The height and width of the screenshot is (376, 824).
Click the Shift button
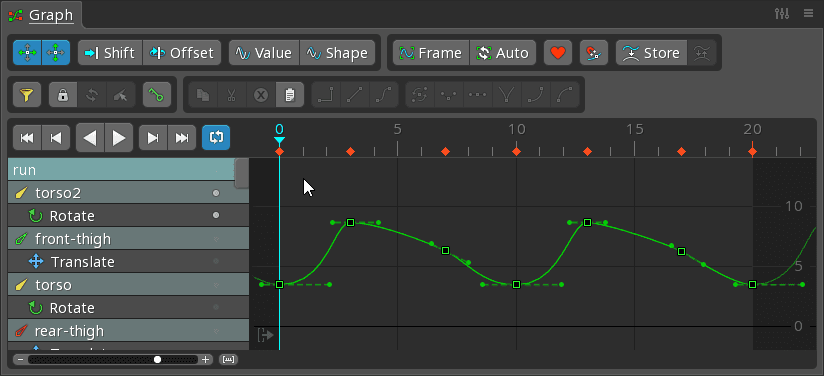click(x=110, y=53)
